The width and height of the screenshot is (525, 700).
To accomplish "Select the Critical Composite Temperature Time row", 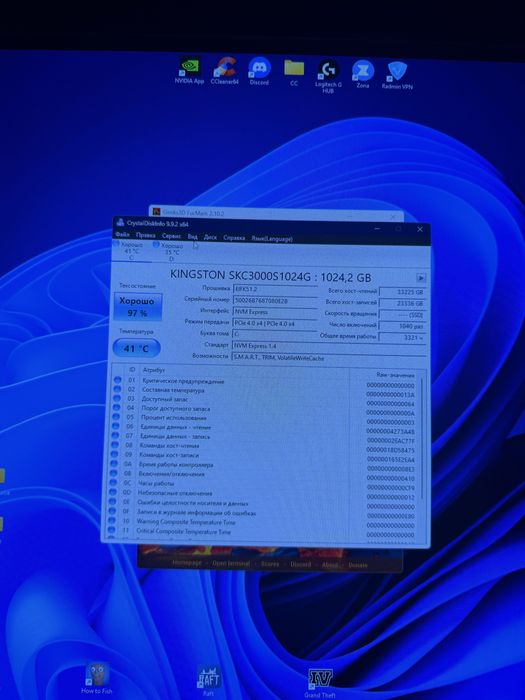I will pyautogui.click(x=260, y=533).
